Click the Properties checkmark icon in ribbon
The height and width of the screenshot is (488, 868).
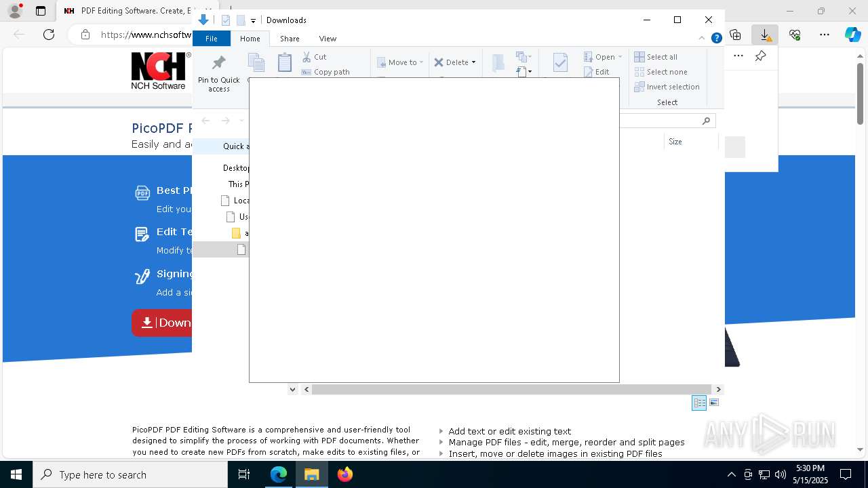tap(560, 63)
